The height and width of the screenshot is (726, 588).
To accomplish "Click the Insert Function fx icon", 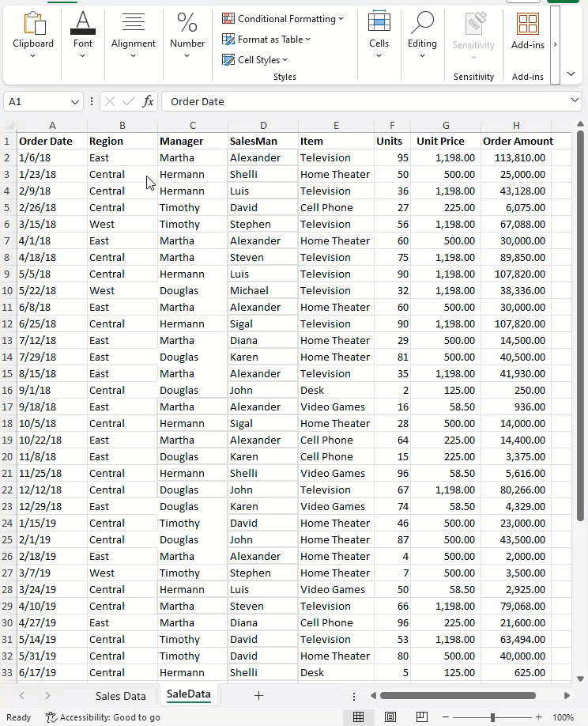I will coord(148,101).
